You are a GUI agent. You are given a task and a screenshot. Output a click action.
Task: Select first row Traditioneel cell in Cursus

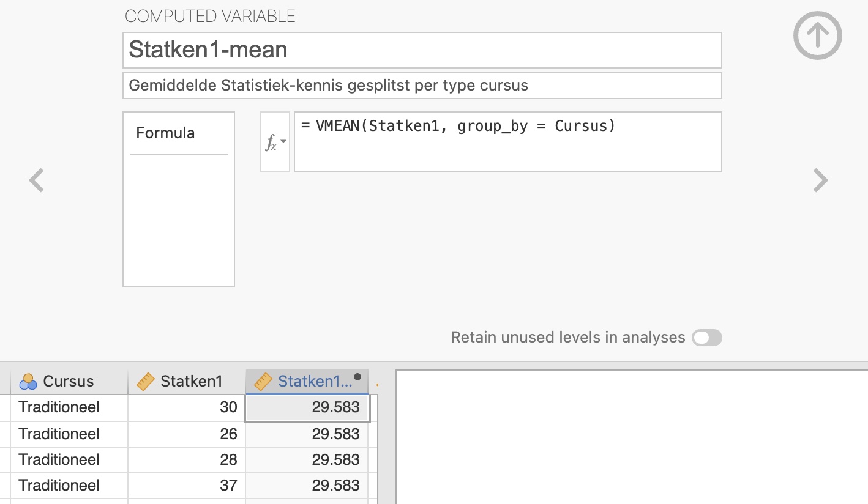[69, 408]
